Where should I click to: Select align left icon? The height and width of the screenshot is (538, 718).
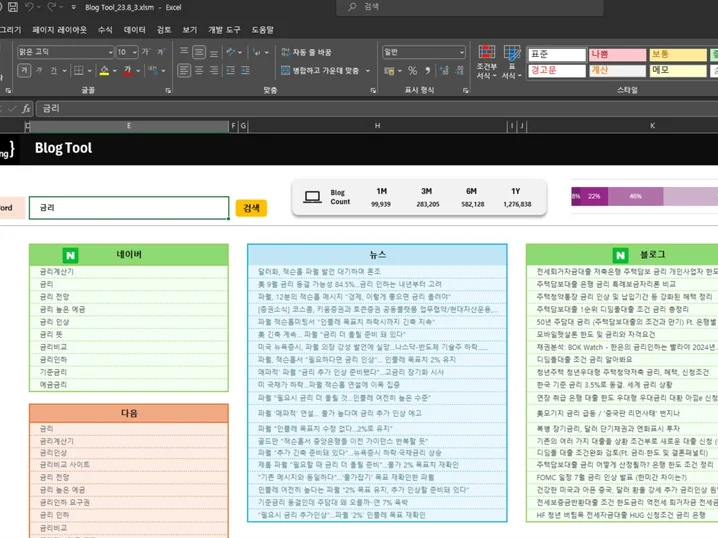[184, 71]
